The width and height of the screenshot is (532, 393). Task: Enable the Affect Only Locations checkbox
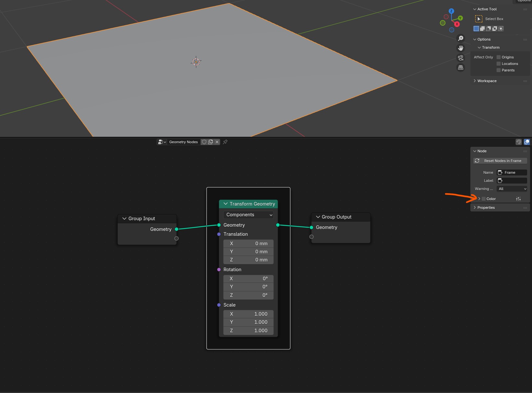click(x=499, y=64)
